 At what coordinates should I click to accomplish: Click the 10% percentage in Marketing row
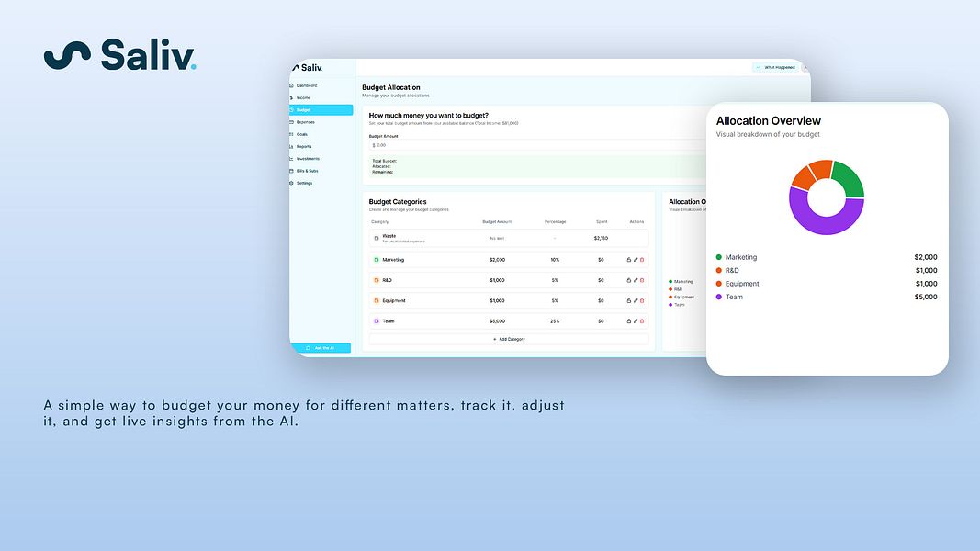tap(555, 260)
